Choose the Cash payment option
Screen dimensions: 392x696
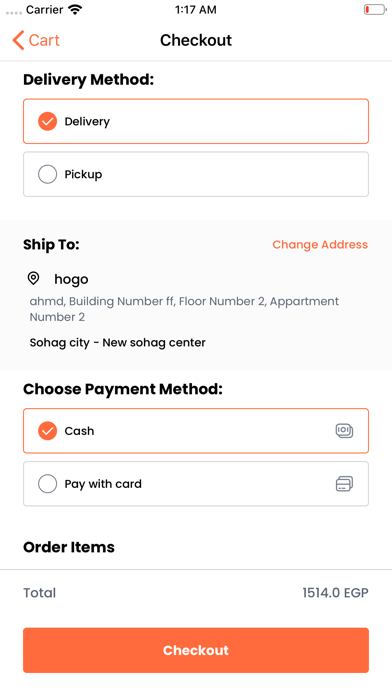tap(196, 431)
